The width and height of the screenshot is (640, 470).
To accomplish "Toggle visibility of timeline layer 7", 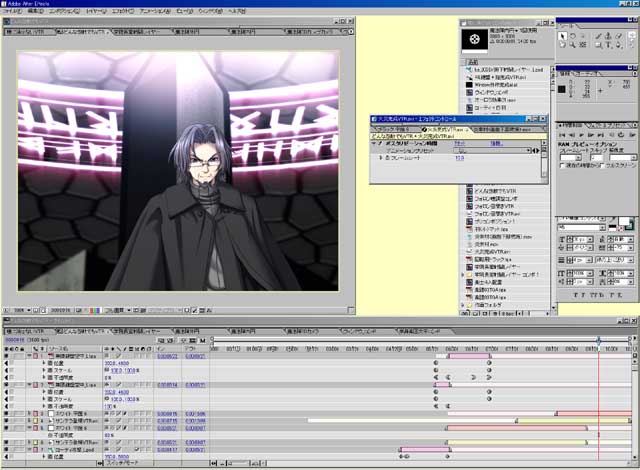I will pos(6,450).
